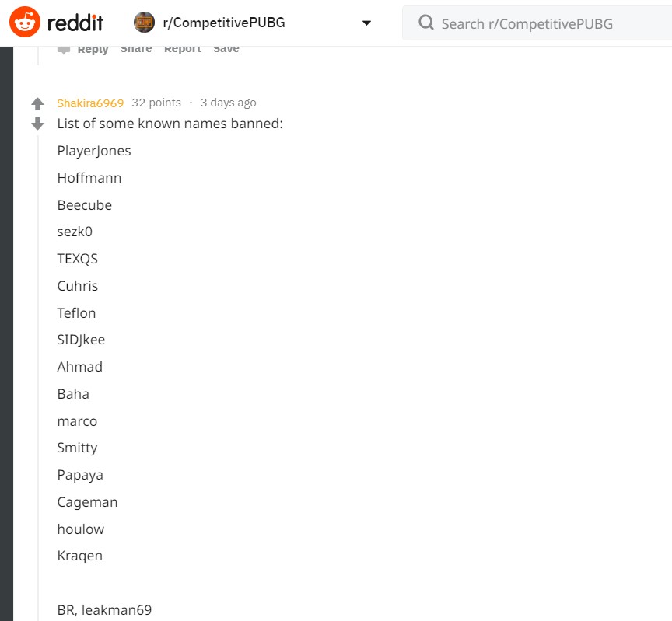672x621 pixels.
Task: Collapse the previous comment thread line
Action: point(37,56)
